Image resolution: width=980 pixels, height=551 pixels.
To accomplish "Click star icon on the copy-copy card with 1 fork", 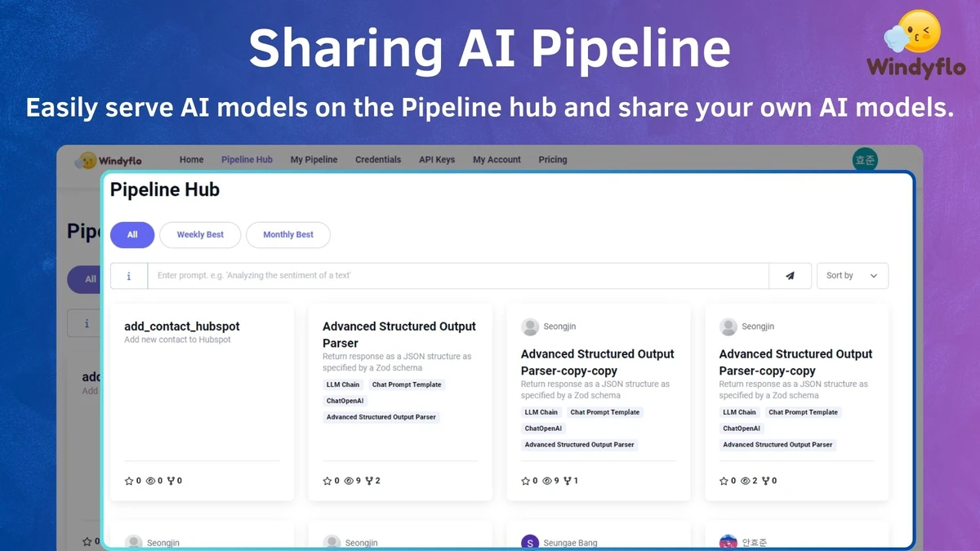I will click(526, 481).
